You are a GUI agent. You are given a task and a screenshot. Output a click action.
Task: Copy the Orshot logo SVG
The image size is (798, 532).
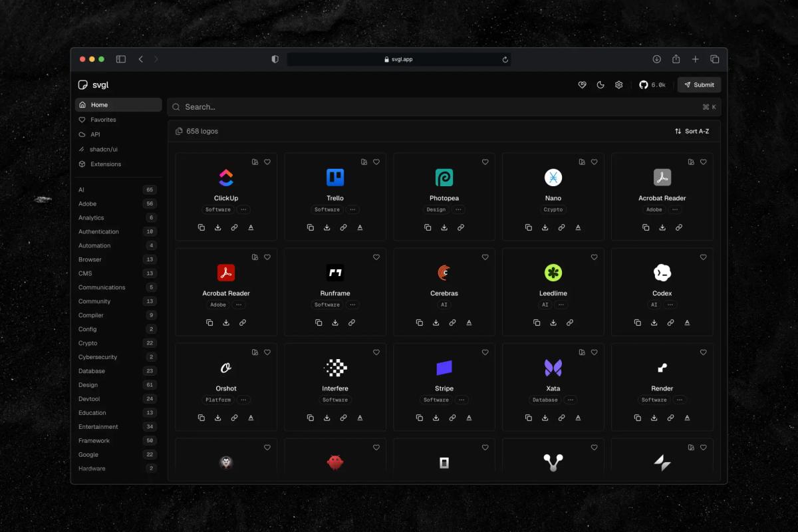(201, 418)
